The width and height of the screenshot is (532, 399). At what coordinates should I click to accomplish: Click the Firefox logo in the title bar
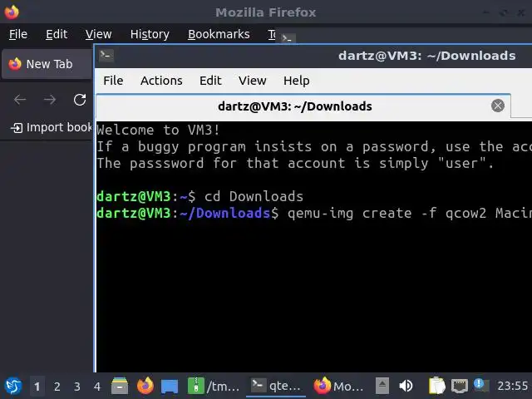click(12, 12)
